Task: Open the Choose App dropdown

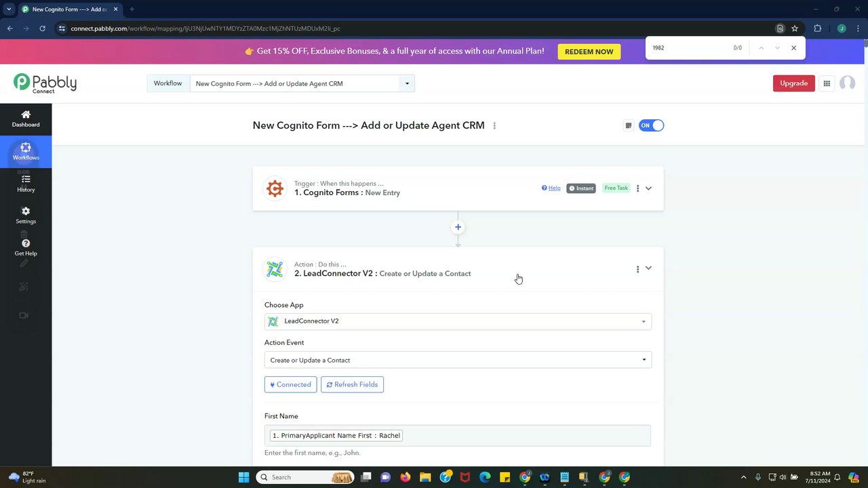Action: [x=458, y=321]
